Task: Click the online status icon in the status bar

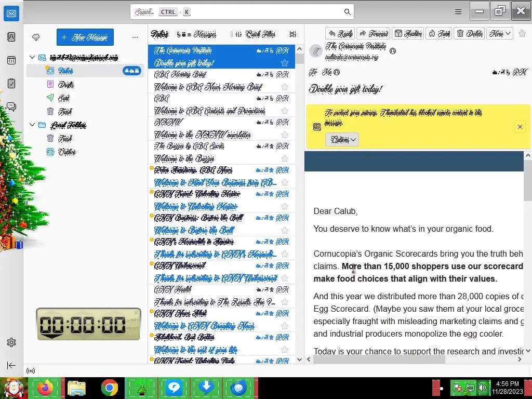Action: pyautogui.click(x=31, y=371)
